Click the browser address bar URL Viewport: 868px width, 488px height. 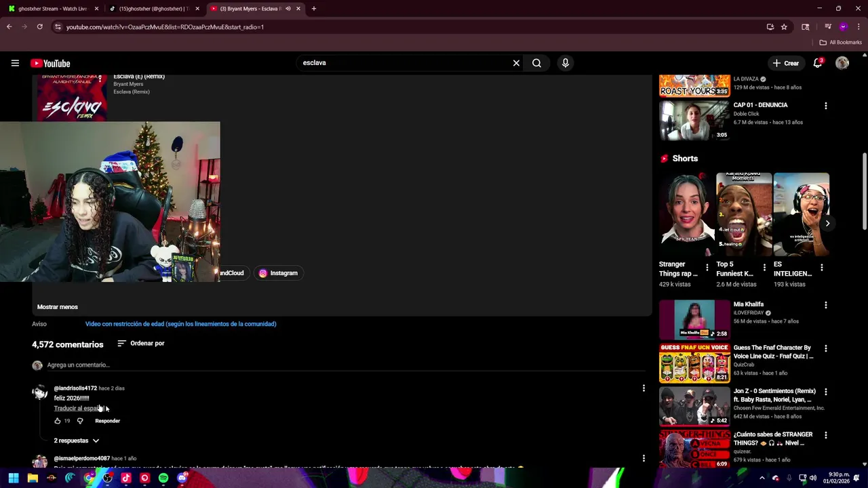click(x=165, y=27)
